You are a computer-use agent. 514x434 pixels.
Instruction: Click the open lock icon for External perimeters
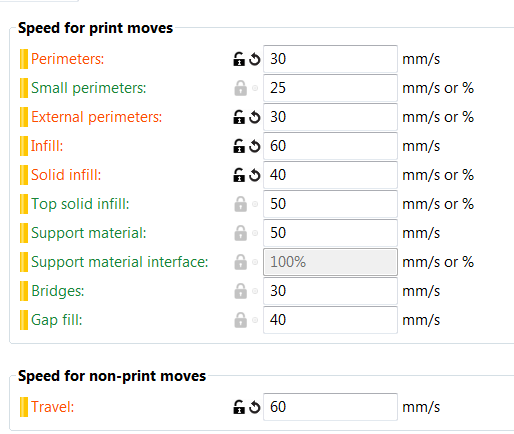point(239,117)
